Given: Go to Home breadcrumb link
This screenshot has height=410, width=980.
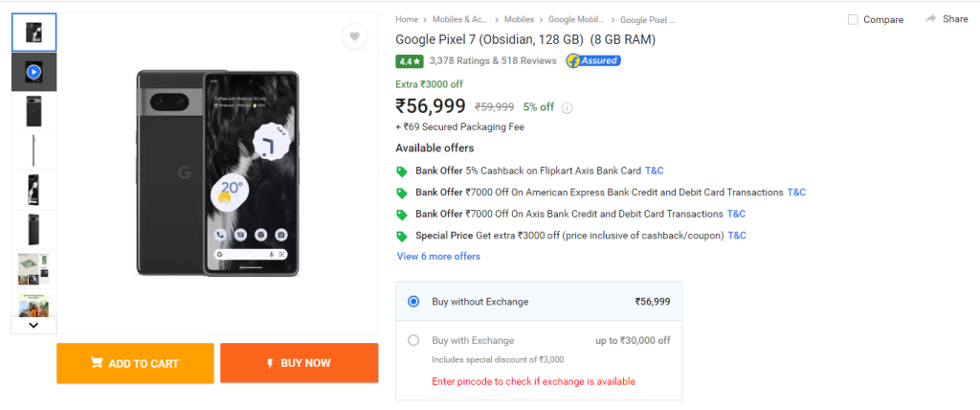Looking at the screenshot, I should point(407,19).
